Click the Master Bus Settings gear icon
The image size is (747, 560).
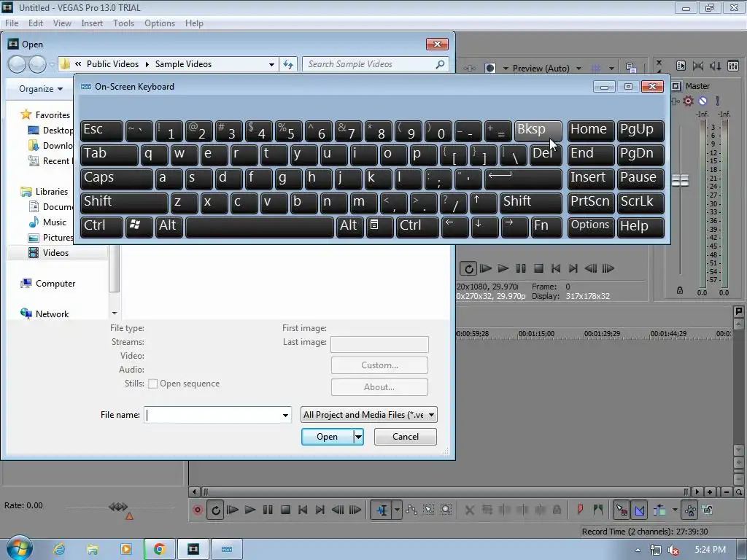coord(688,101)
